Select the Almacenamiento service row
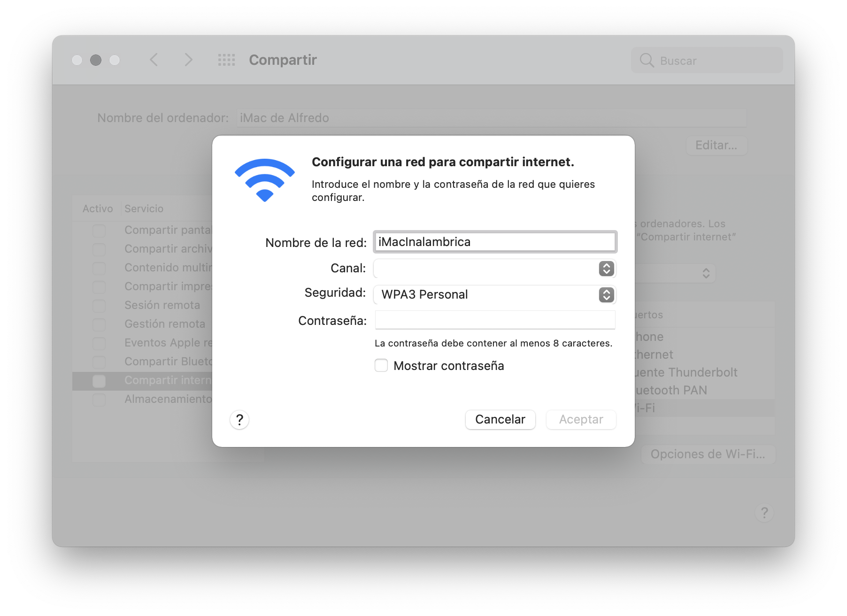847x616 pixels. [142, 399]
